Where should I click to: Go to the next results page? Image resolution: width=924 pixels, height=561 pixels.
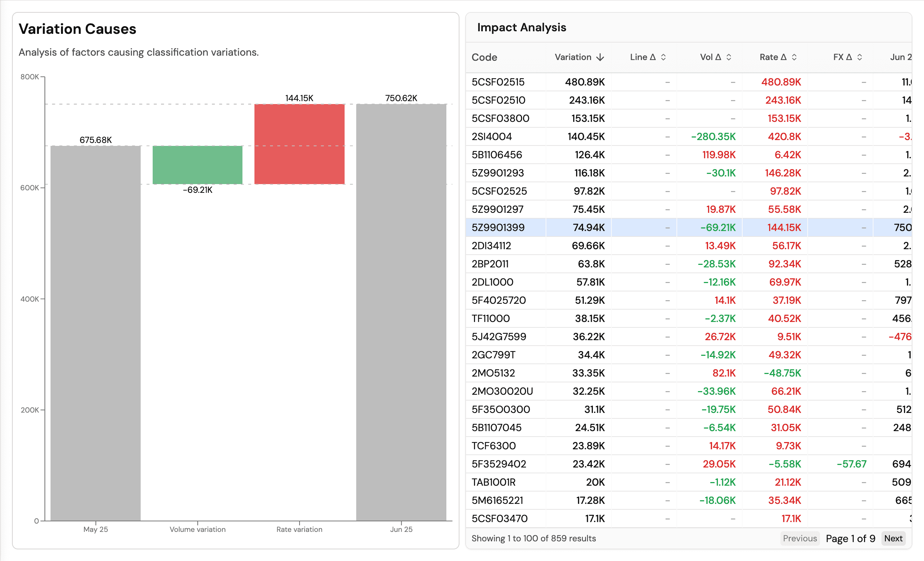click(x=893, y=538)
